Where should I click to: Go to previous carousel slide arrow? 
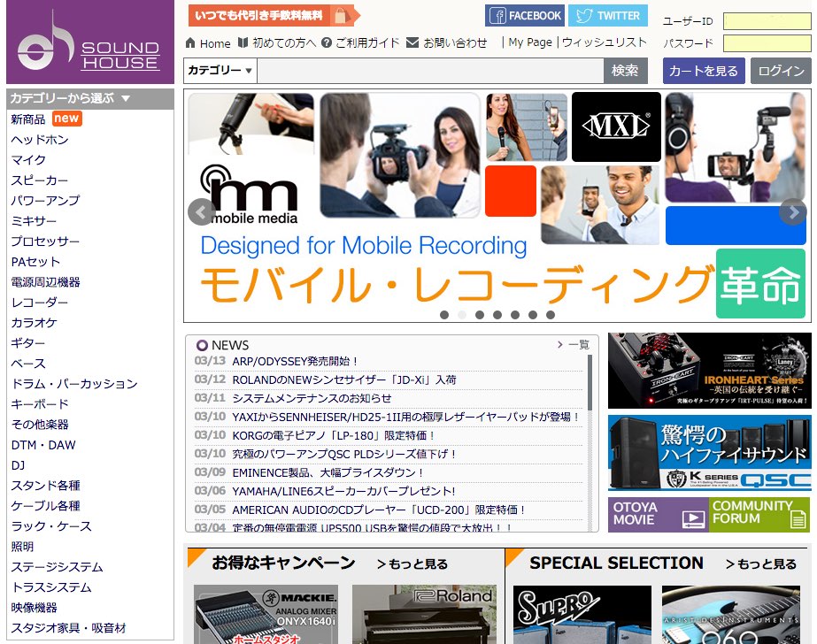pos(201,212)
